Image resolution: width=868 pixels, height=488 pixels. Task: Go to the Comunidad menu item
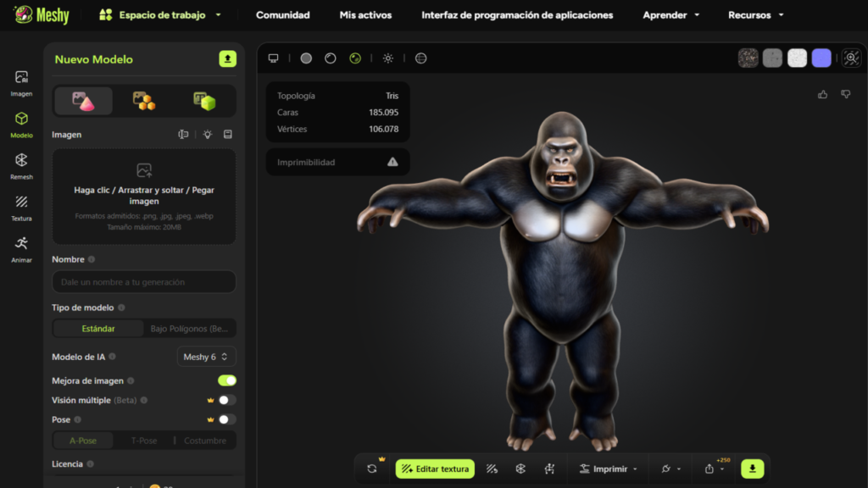283,14
